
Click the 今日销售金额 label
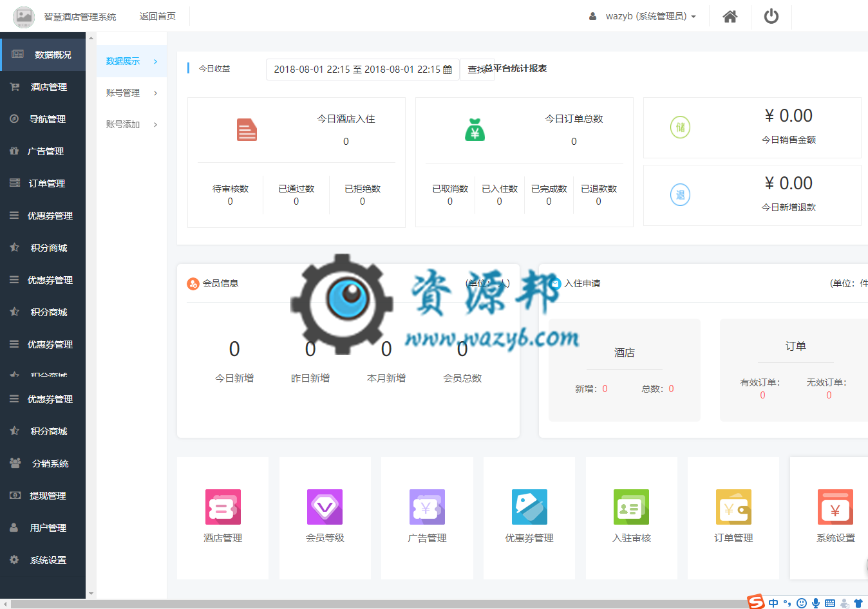click(x=789, y=140)
